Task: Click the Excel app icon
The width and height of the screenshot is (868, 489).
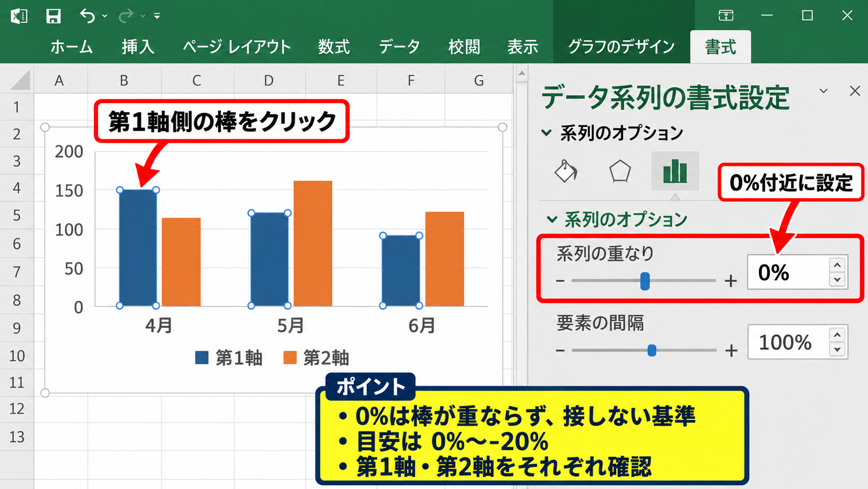Action: pos(19,16)
